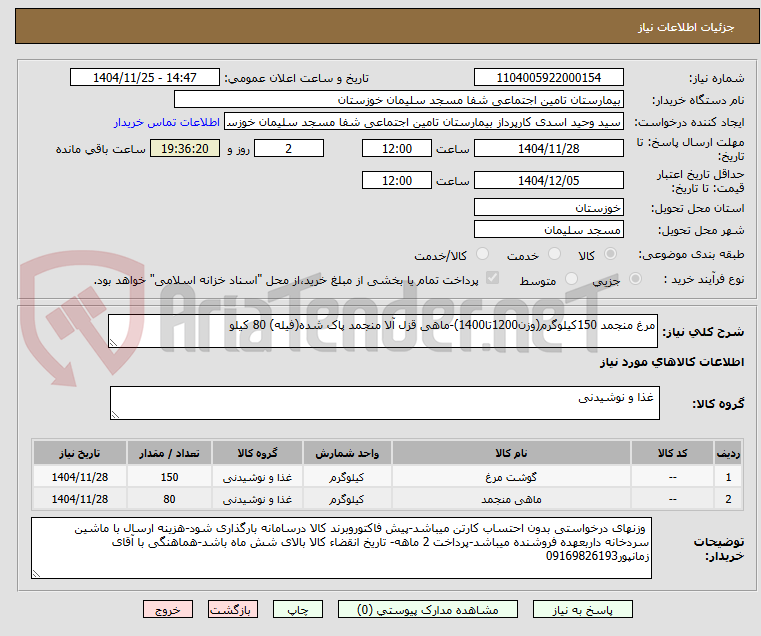
Task: Click row number 1 cell
Action: [x=728, y=477]
